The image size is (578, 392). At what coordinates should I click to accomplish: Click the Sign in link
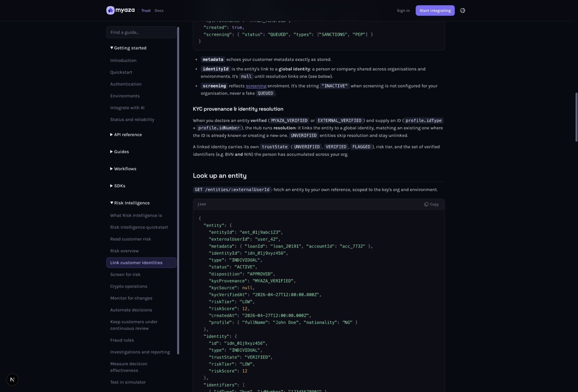403,11
